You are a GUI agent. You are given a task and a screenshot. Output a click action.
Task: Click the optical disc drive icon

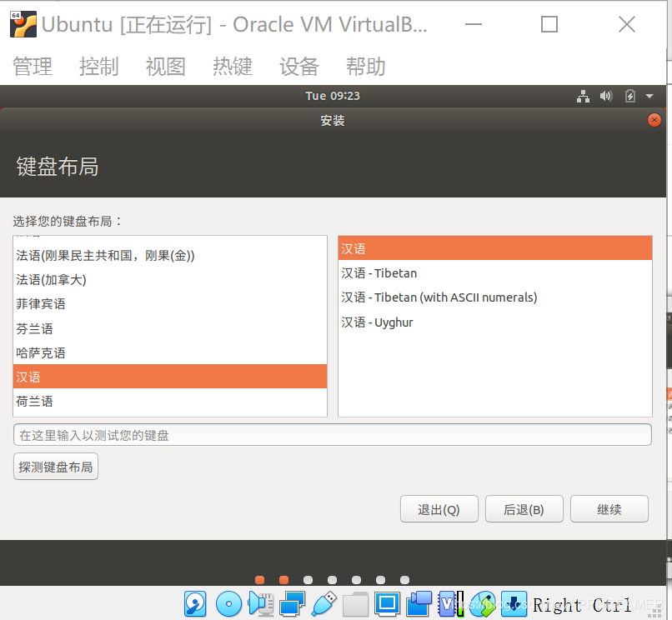pos(228,604)
